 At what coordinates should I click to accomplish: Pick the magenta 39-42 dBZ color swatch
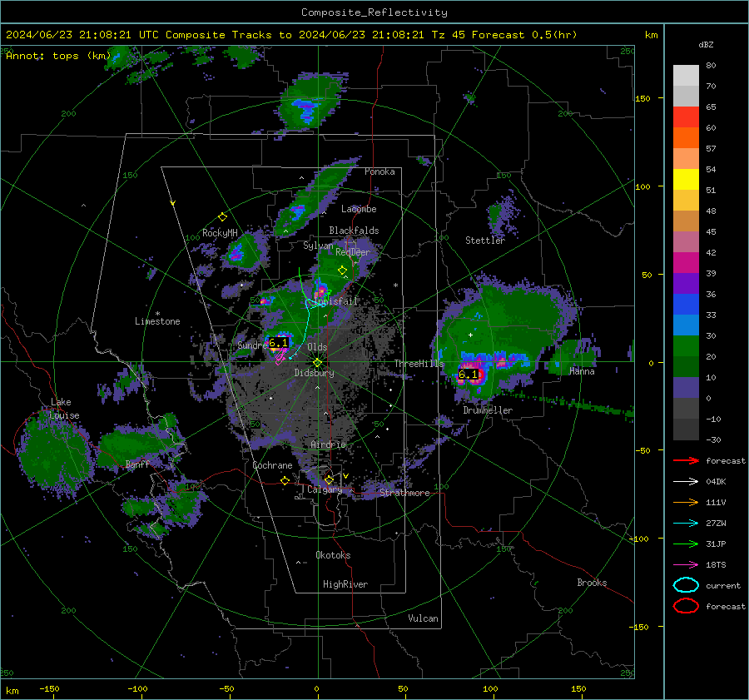click(686, 262)
